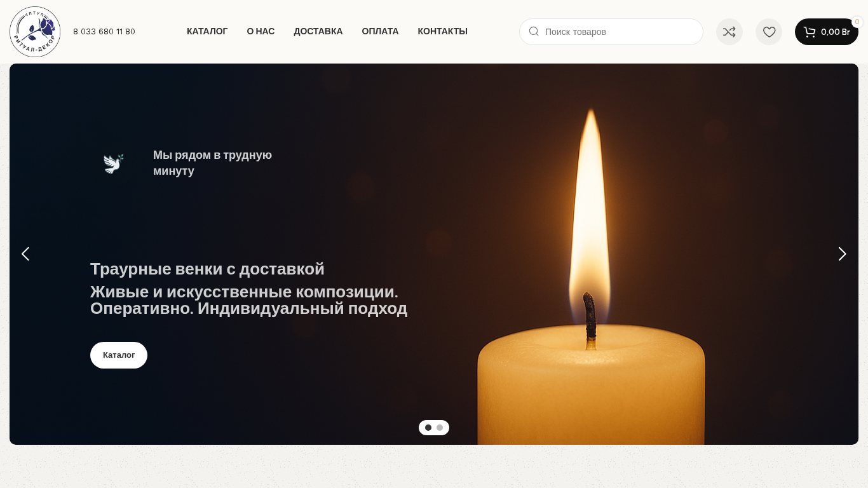Screen dimensions: 868x488
Task: Click the magnifier search icon
Action: [534, 31]
